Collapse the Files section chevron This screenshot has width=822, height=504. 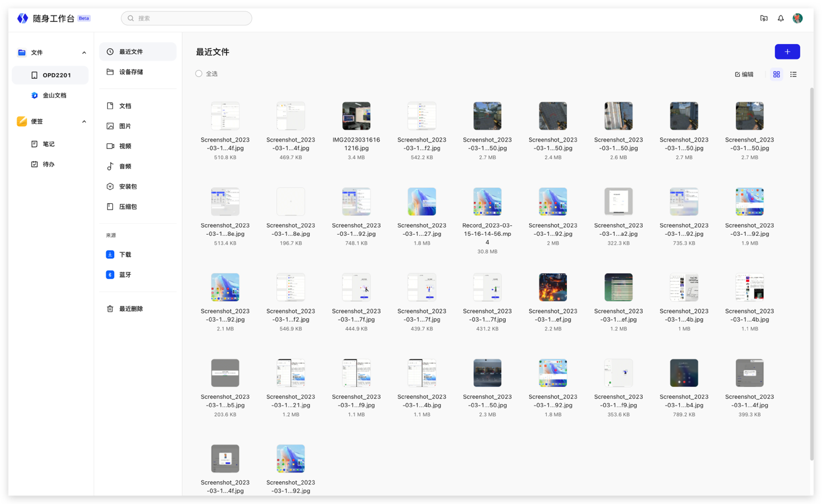pos(84,53)
